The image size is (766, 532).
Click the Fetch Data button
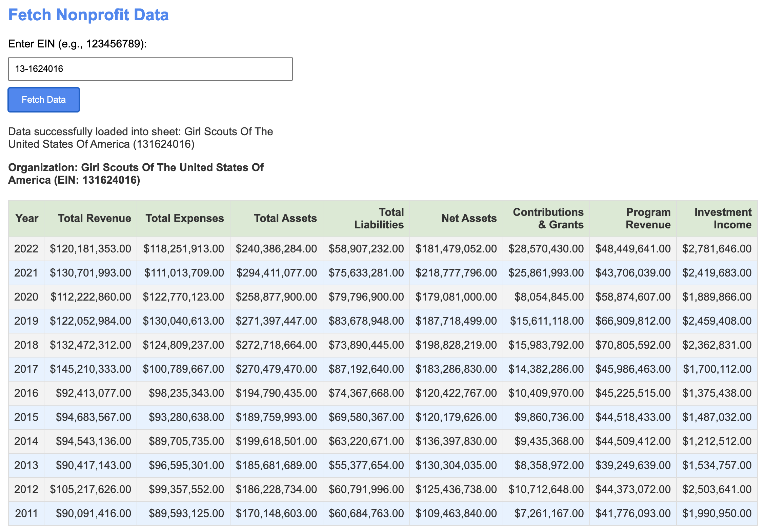pos(44,100)
